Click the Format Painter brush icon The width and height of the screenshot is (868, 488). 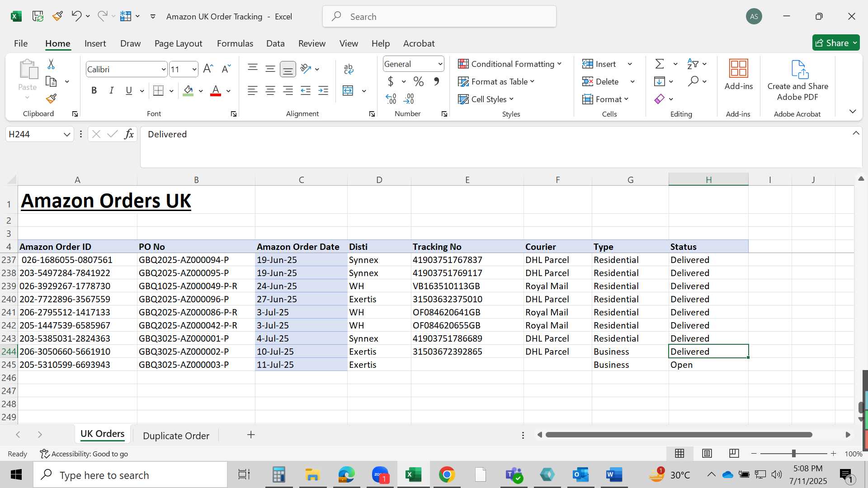tap(51, 99)
